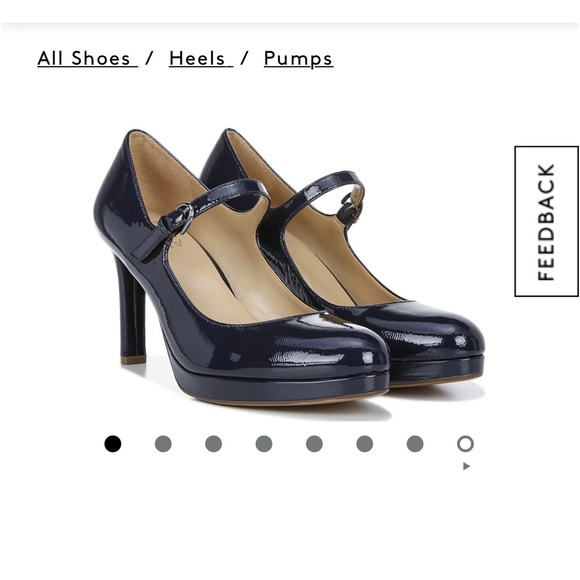Open the Pumps breadcrumb link

pos(299,59)
